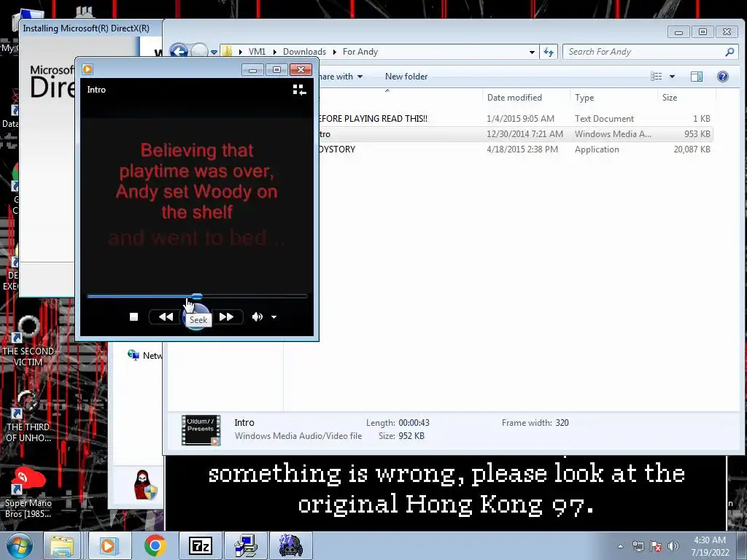Select the BEFORE PLAYING READ THIS!! text file
The image size is (747, 560).
514,119
